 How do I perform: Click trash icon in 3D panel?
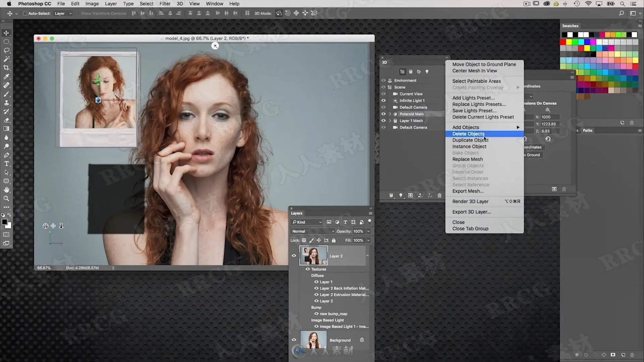click(x=439, y=195)
